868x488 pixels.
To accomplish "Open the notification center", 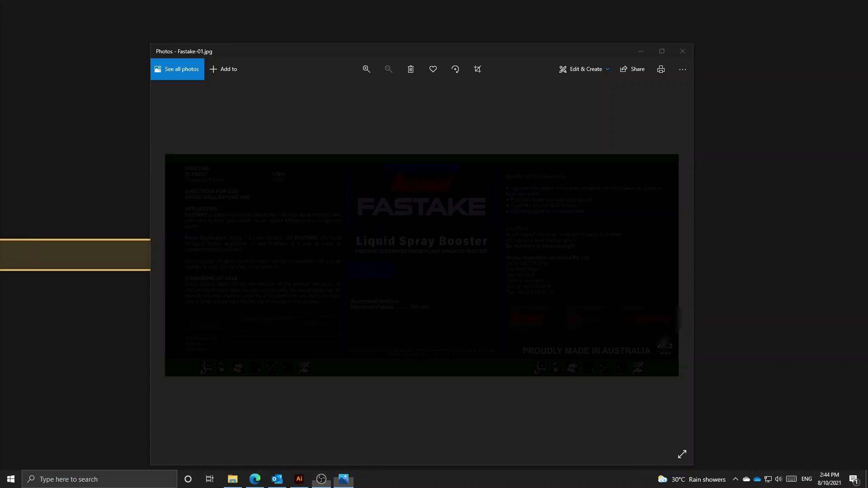I will [854, 479].
